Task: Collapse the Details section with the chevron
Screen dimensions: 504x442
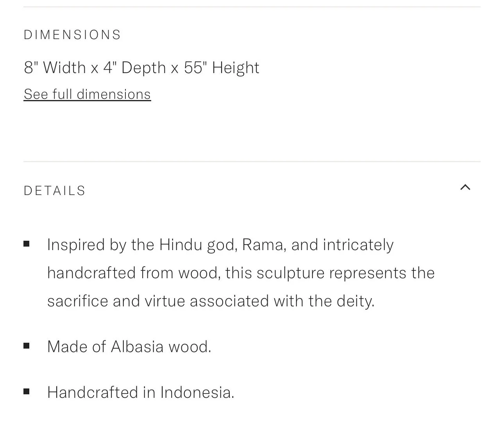Action: 465,188
